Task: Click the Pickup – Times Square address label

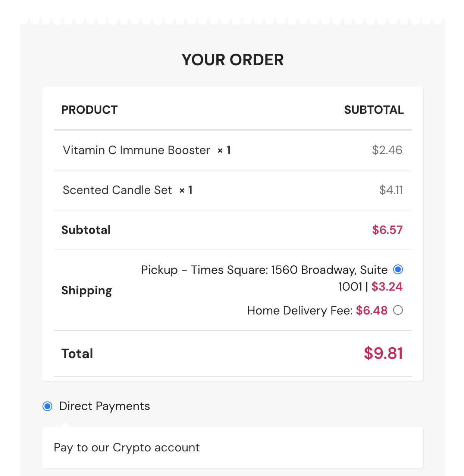Action: (x=264, y=270)
